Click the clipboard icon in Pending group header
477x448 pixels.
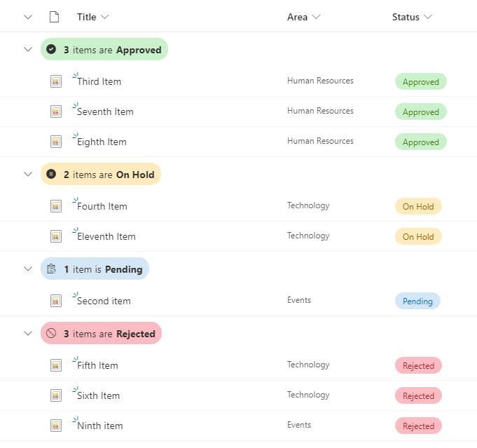(51, 269)
